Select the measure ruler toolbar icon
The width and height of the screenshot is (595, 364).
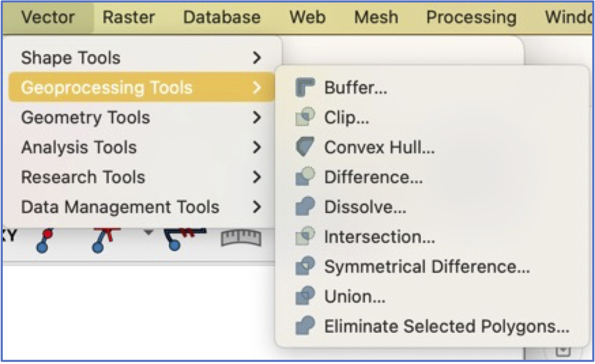click(x=241, y=238)
